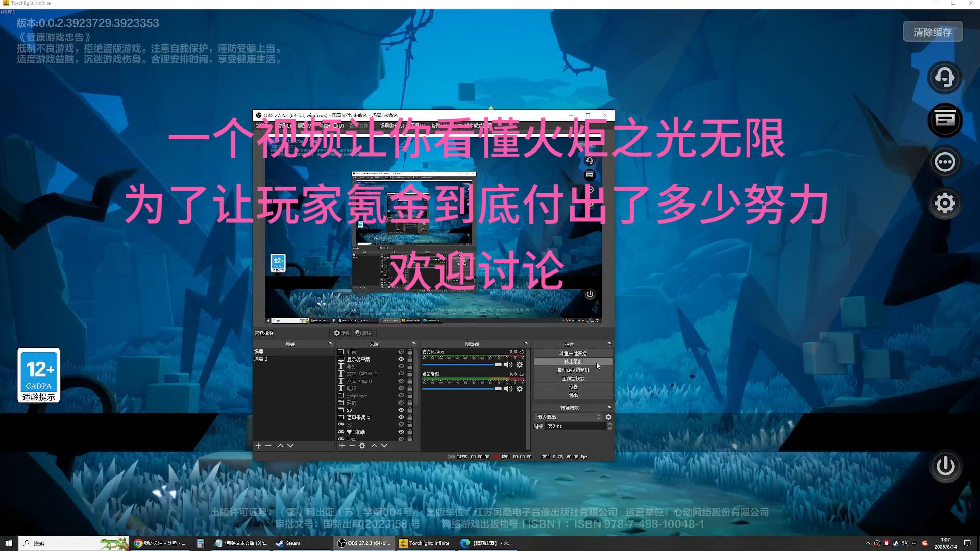Hide the 窗口采集 2 source

point(401,417)
